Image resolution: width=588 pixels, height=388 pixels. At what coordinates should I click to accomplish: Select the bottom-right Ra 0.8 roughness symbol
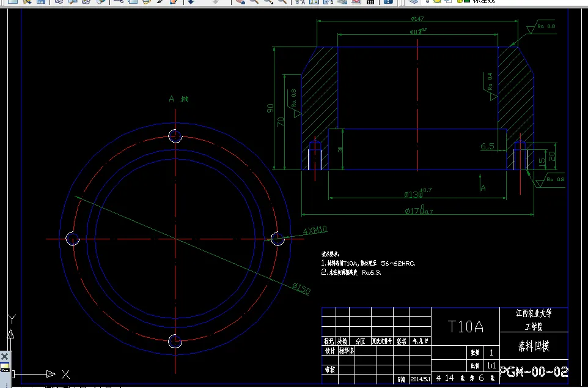click(x=550, y=181)
